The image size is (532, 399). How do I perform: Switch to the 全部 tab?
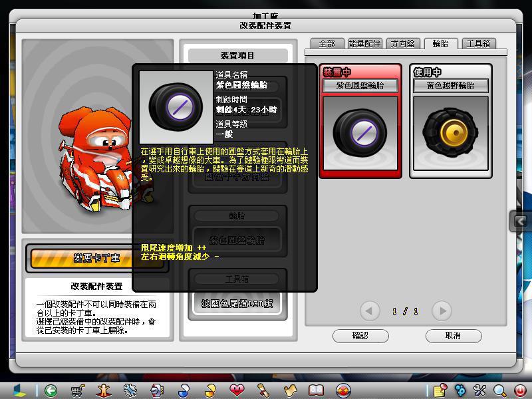point(327,44)
